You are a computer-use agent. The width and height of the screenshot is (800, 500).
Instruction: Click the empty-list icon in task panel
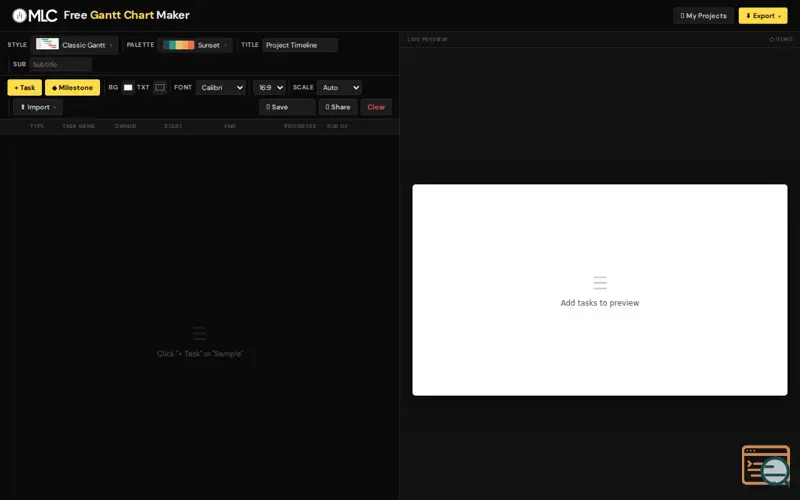[x=199, y=334]
